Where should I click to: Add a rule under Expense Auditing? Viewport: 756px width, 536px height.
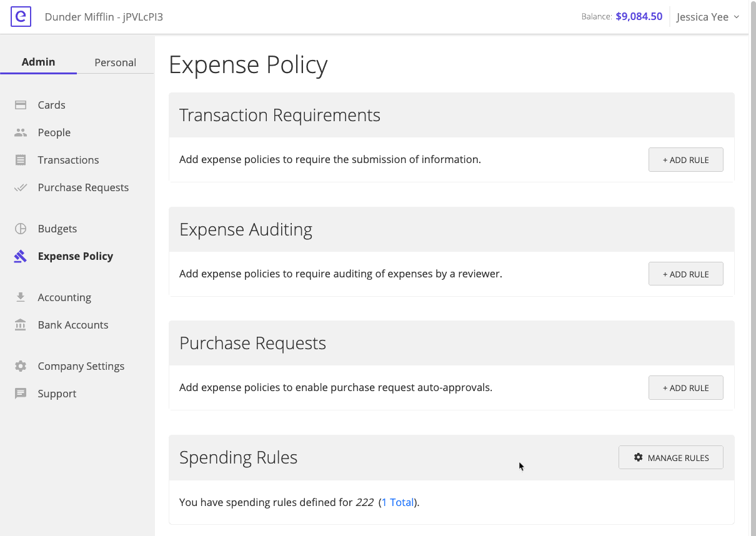pos(685,274)
